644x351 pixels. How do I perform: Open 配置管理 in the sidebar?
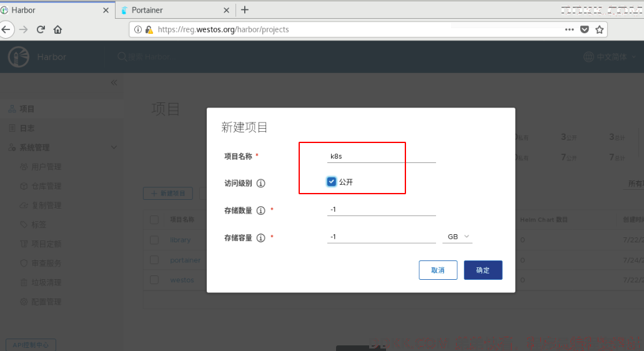point(46,302)
